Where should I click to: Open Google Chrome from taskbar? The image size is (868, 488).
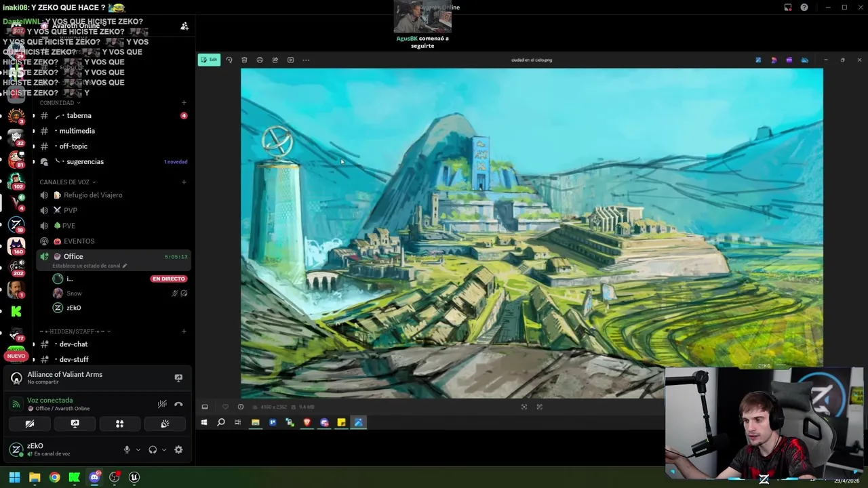pos(54,477)
